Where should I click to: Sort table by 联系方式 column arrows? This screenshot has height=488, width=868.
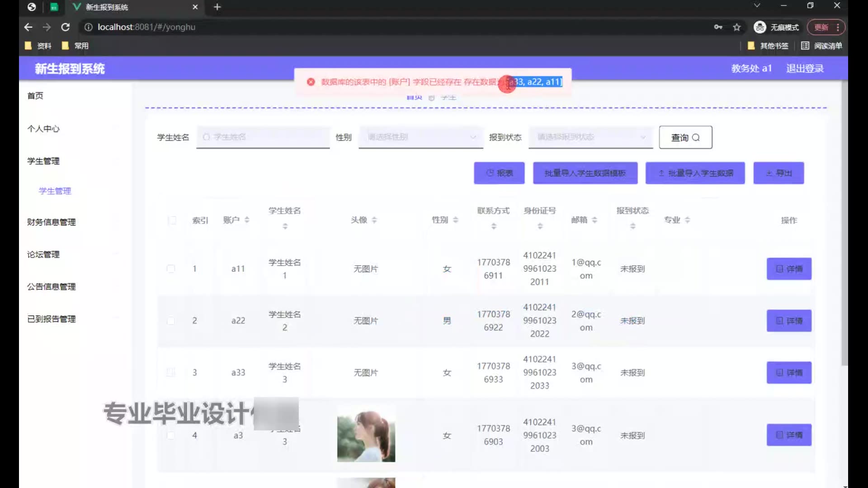coord(494,226)
